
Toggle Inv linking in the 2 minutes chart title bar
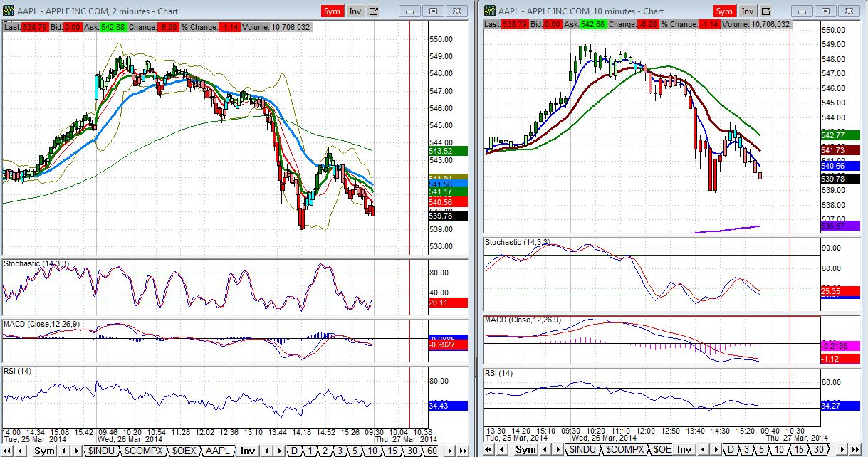[x=355, y=11]
